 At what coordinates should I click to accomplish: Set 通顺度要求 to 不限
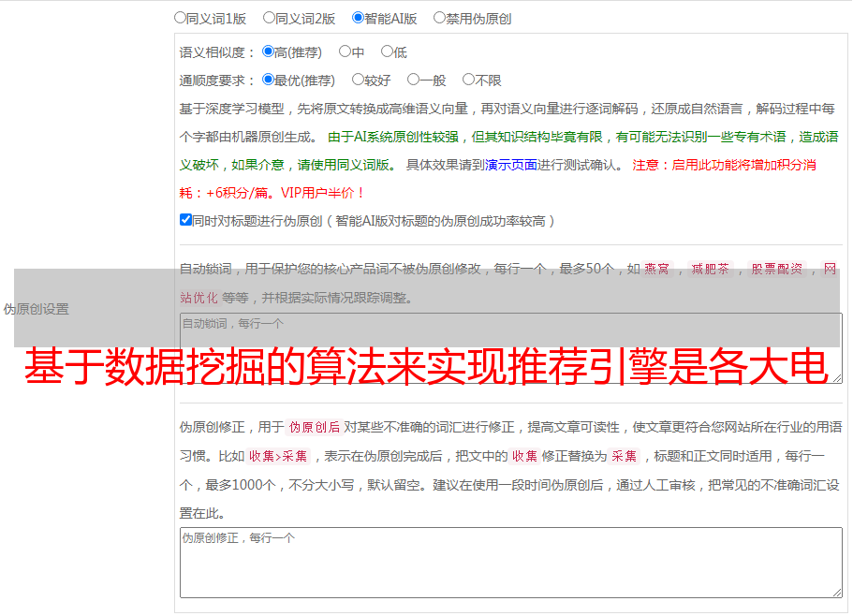(x=468, y=80)
